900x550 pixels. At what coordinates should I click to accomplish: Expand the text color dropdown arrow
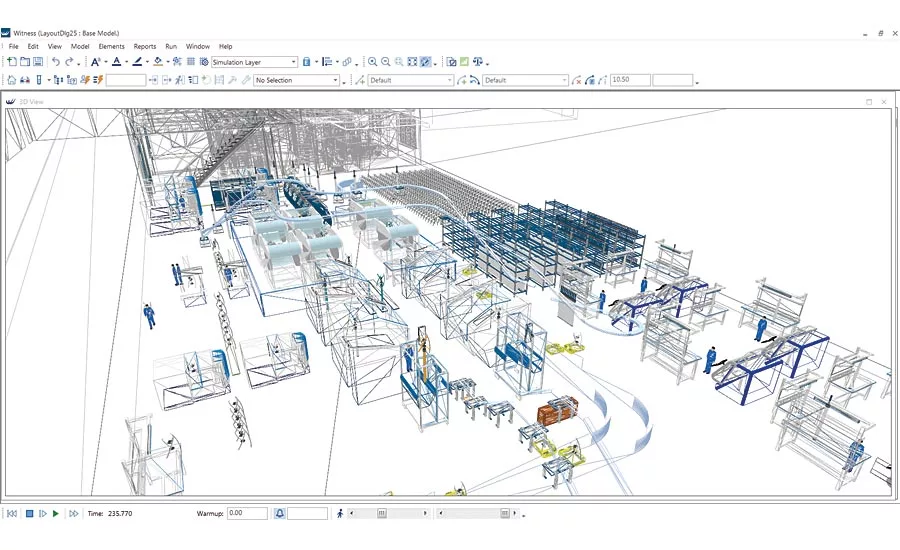(x=126, y=62)
